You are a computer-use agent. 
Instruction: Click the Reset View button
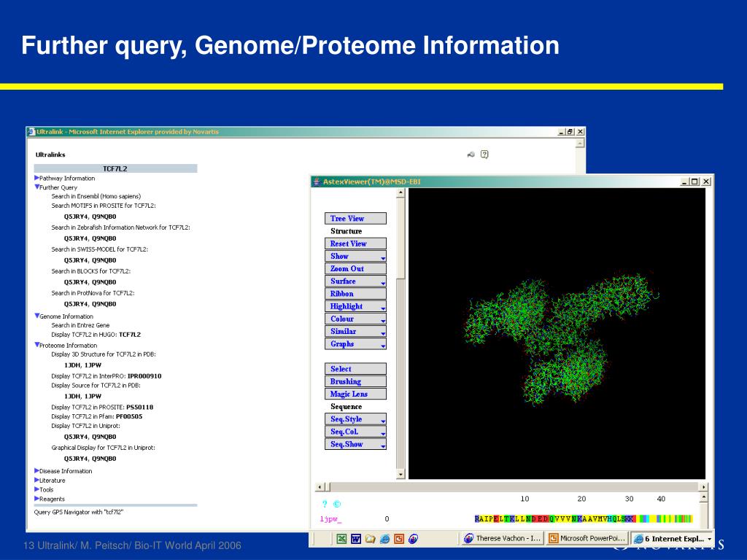(355, 244)
